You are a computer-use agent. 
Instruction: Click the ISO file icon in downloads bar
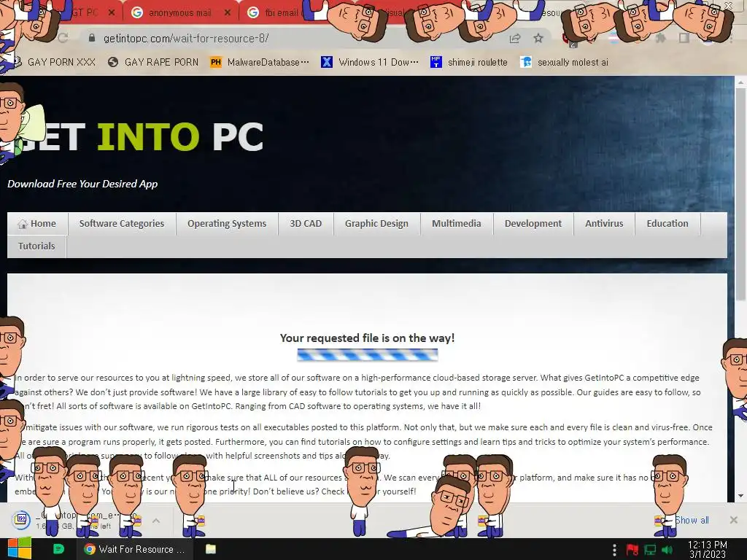pos(21,519)
